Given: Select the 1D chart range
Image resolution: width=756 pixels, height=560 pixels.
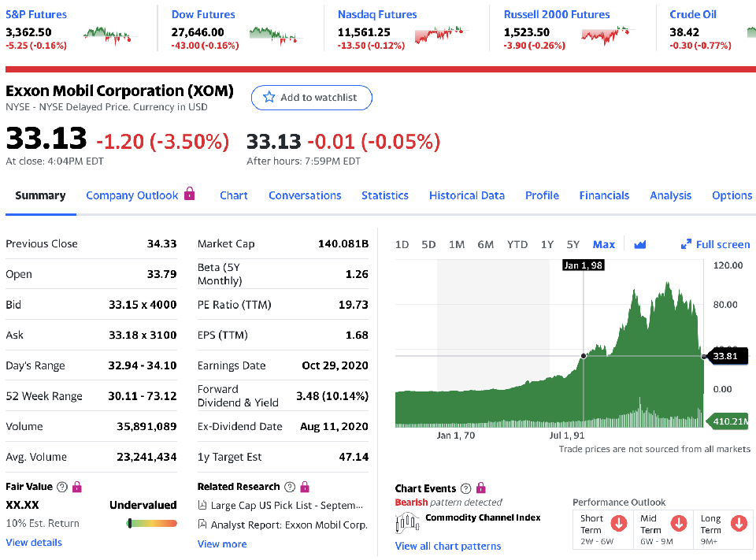Looking at the screenshot, I should click(x=402, y=244).
